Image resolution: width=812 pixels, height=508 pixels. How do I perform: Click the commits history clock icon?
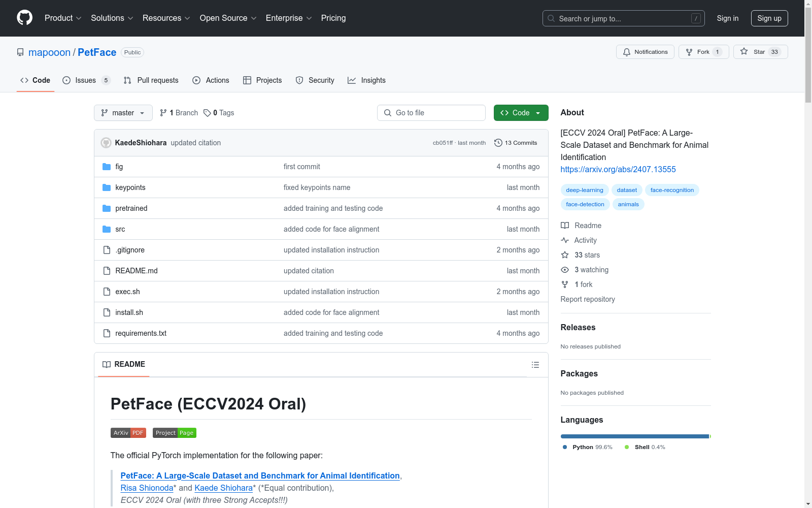click(x=498, y=143)
